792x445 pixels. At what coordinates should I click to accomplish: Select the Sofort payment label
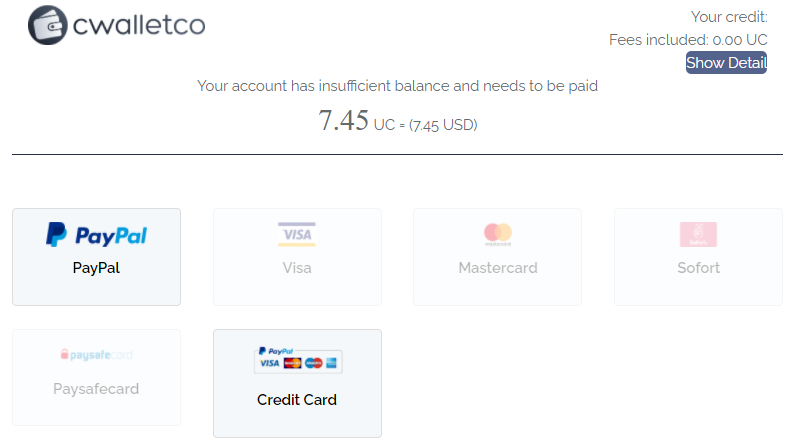(698, 268)
